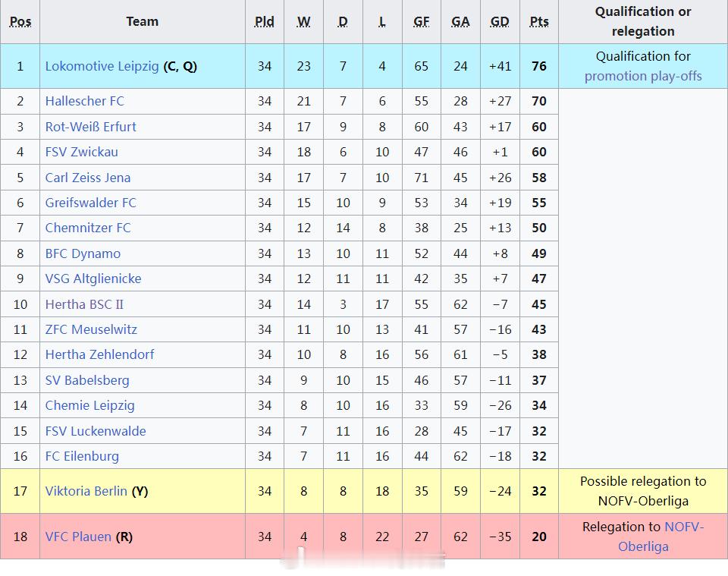Open the BFC Dynamo link
The image size is (728, 576).
(83, 253)
